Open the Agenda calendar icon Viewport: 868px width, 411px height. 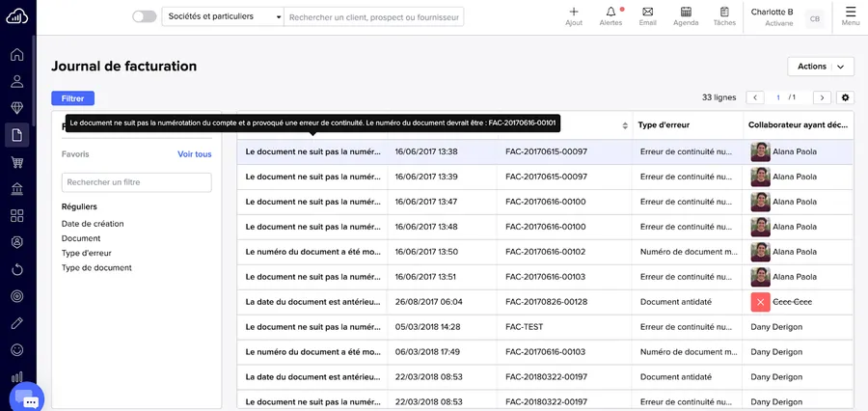tap(686, 16)
